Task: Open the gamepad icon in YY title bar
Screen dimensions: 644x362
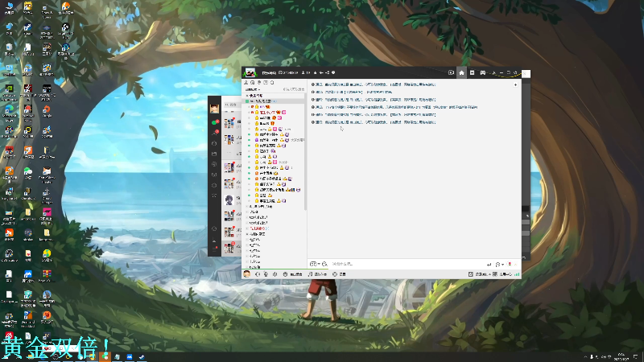Action: point(482,72)
